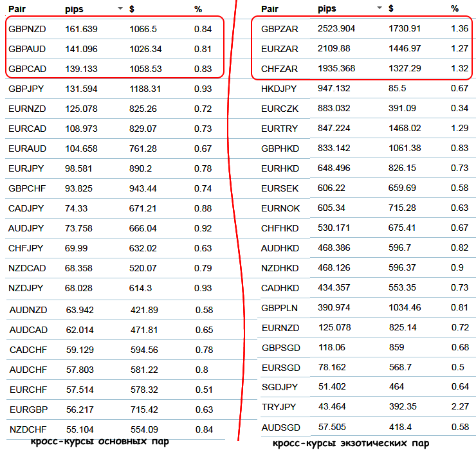Click dollar value 859 for GBPSGD

(396, 347)
